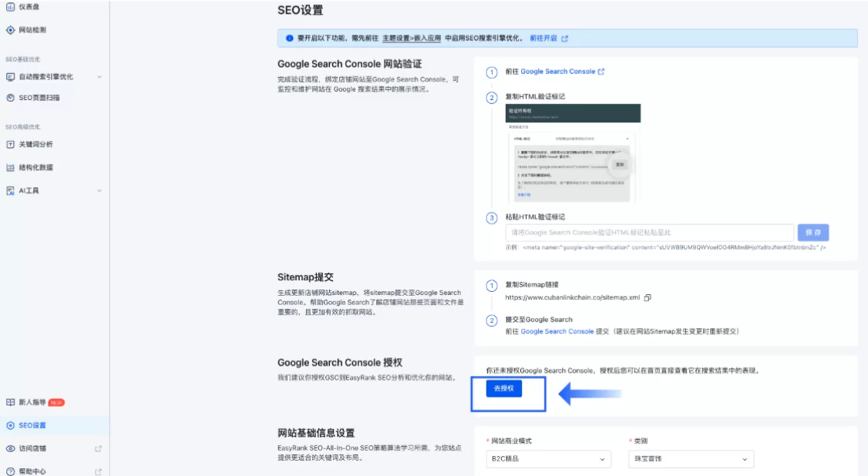
Task: Click the SEO页面扫描 icon
Action: (x=10, y=98)
